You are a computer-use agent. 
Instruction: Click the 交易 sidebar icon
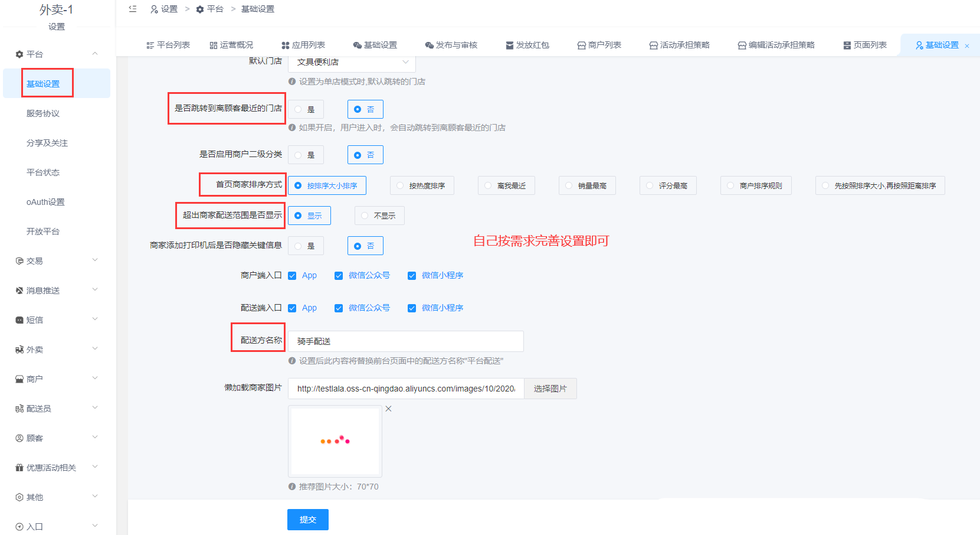(x=19, y=261)
